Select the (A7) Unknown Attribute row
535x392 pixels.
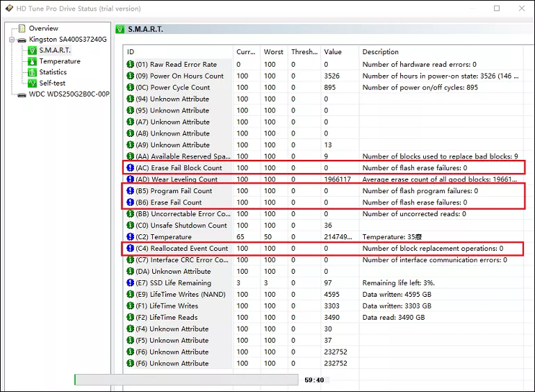323,122
